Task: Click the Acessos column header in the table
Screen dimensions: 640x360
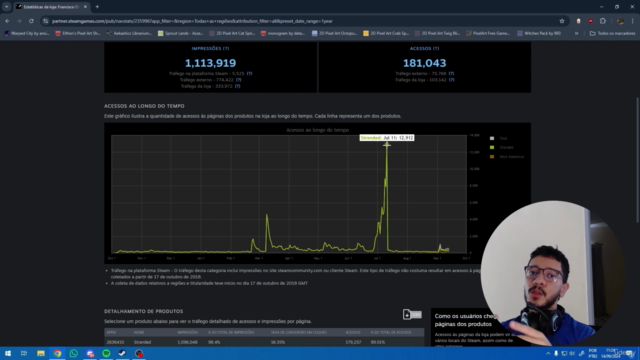Action: tap(353, 332)
